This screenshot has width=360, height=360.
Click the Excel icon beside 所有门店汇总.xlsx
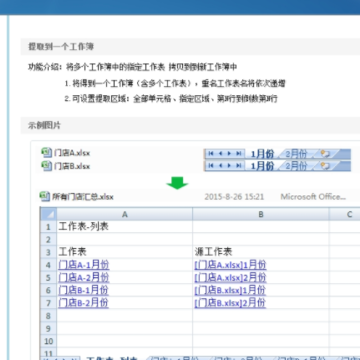pyautogui.click(x=45, y=196)
